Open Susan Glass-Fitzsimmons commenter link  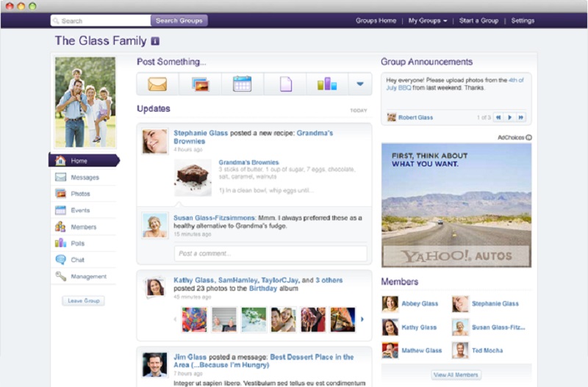click(x=215, y=217)
